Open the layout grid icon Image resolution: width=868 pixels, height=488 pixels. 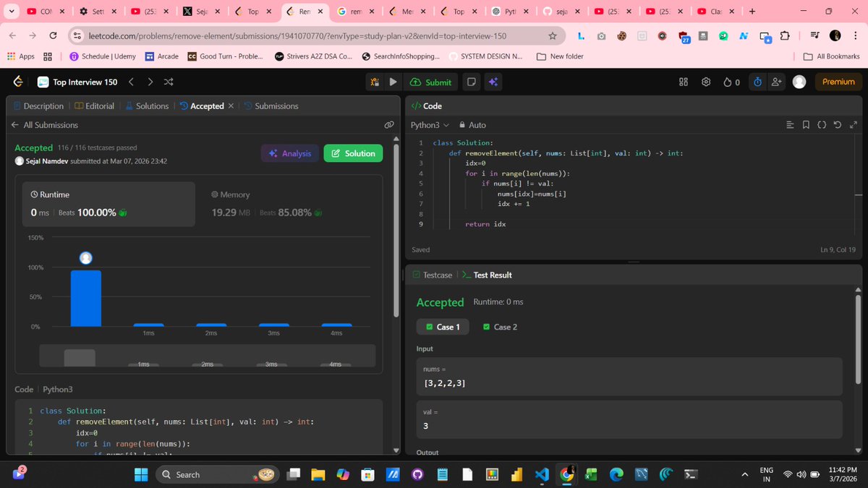(x=684, y=82)
